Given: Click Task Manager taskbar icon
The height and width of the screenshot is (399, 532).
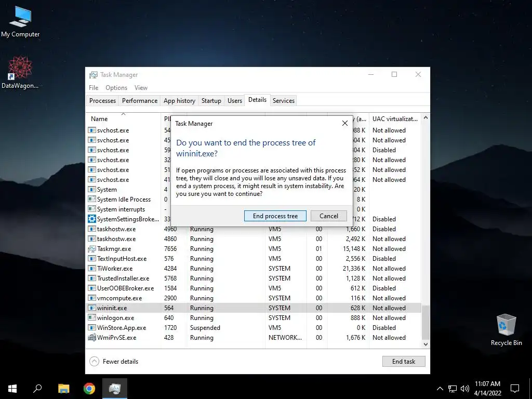Looking at the screenshot, I should point(115,389).
